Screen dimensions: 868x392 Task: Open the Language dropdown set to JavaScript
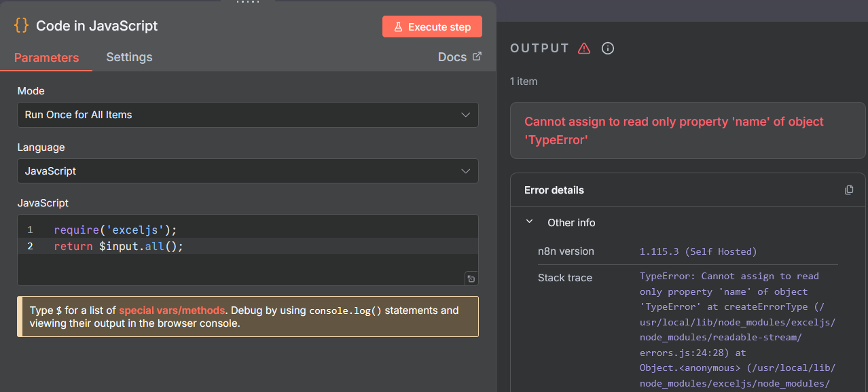(247, 171)
